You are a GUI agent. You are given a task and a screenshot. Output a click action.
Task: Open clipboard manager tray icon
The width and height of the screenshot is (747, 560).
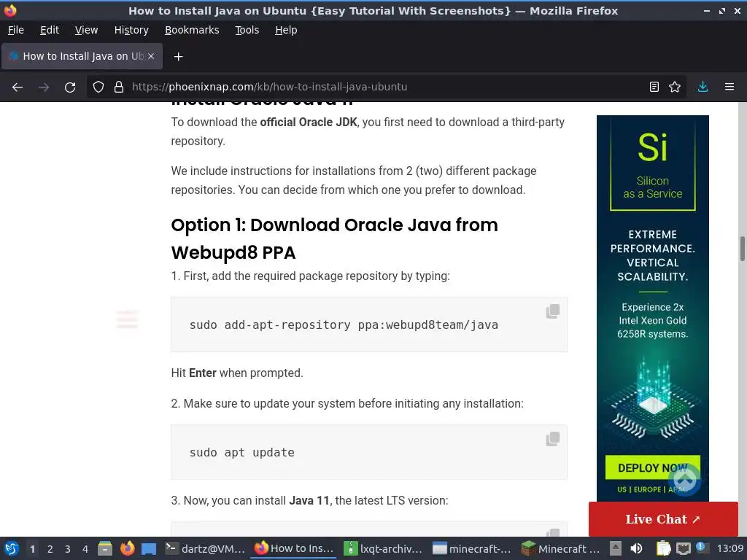(x=663, y=548)
